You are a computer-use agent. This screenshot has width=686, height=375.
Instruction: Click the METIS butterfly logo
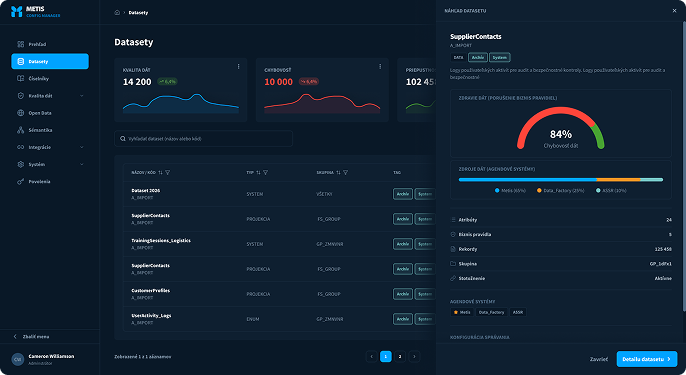(16, 12)
